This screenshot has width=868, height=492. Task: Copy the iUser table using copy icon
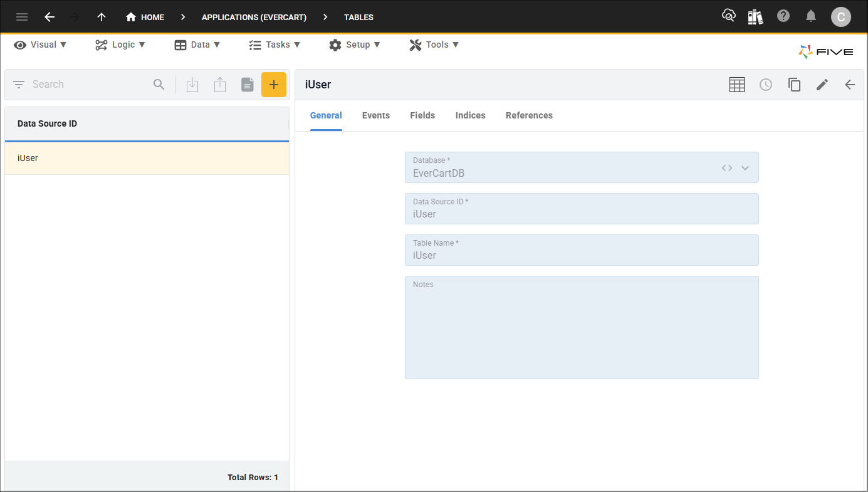[x=794, y=84]
